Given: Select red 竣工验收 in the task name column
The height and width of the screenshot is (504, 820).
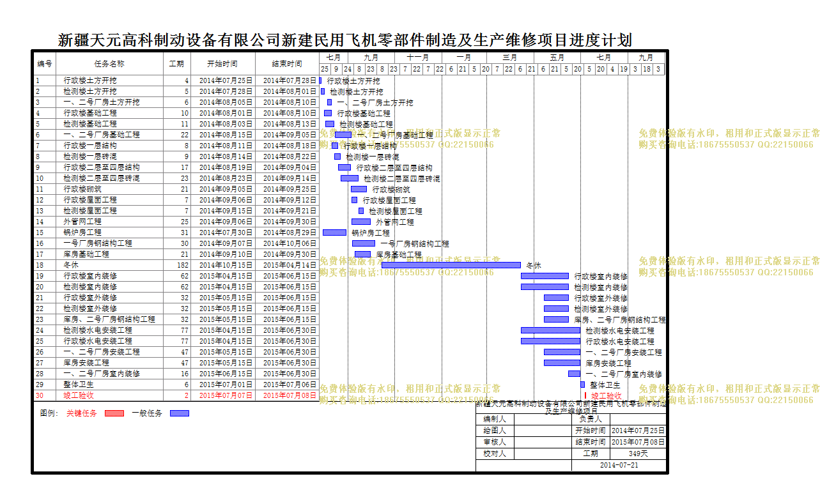Looking at the screenshot, I should click(x=79, y=395).
